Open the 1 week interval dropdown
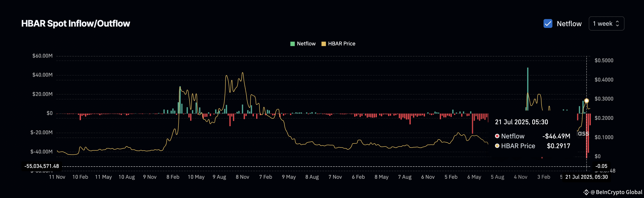 point(606,23)
